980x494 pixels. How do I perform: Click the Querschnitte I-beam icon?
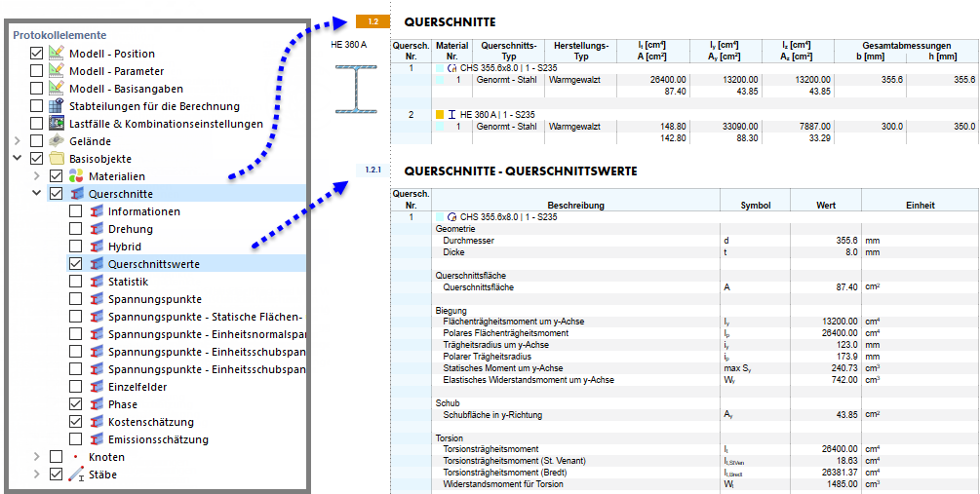tap(76, 194)
